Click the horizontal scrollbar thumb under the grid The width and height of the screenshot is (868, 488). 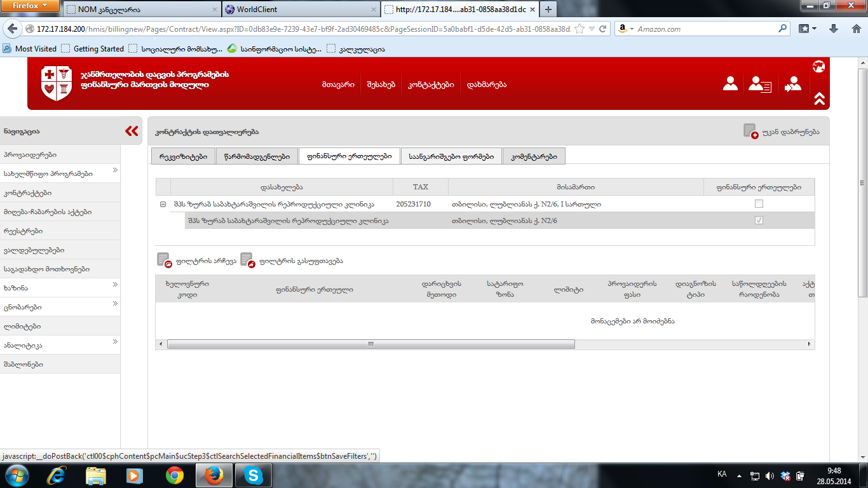click(x=370, y=344)
